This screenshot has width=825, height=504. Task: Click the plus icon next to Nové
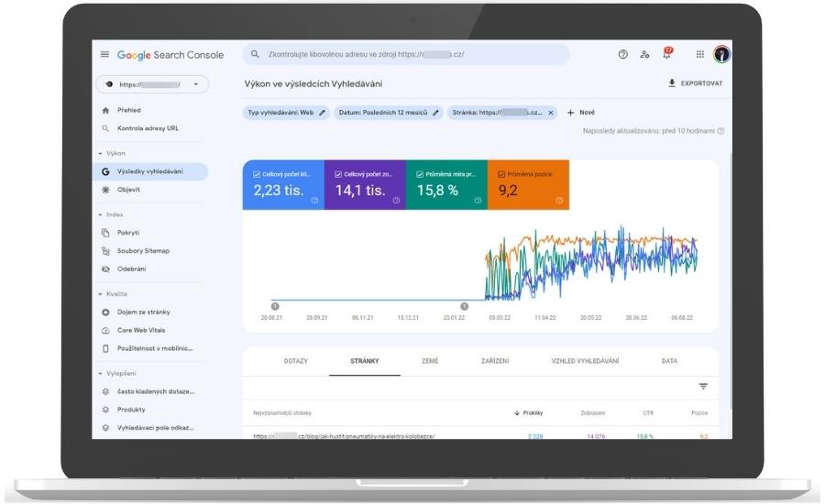570,113
